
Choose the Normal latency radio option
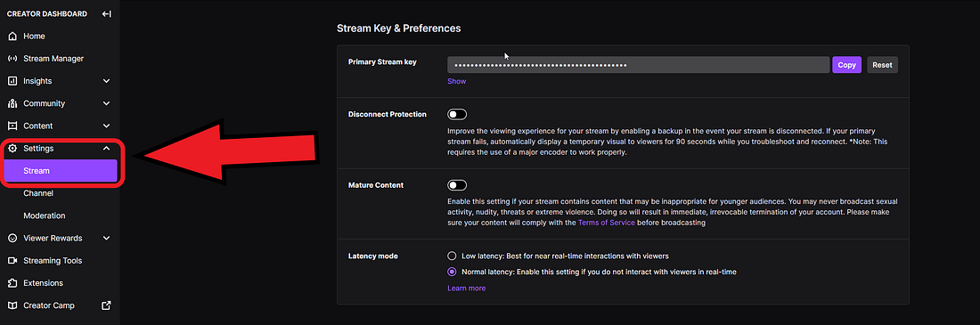tap(452, 272)
